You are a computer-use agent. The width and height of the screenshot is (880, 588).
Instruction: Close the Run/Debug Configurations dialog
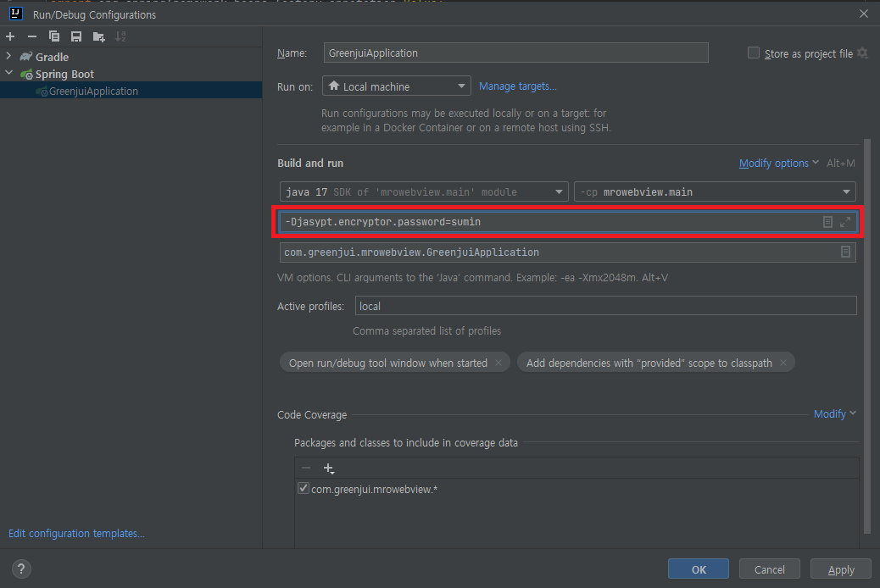[864, 14]
